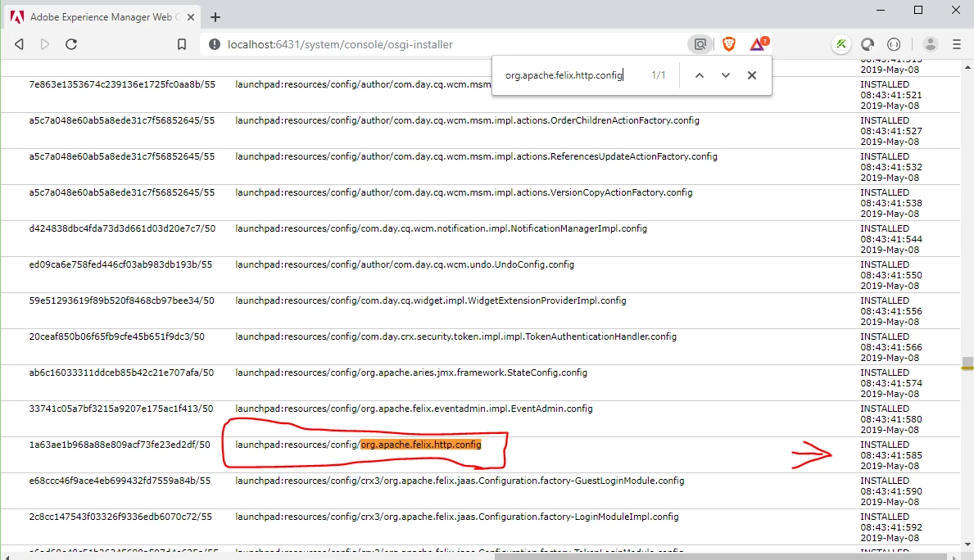Open the not-secure site info icon
Image resolution: width=974 pixels, height=560 pixels.
click(x=215, y=44)
